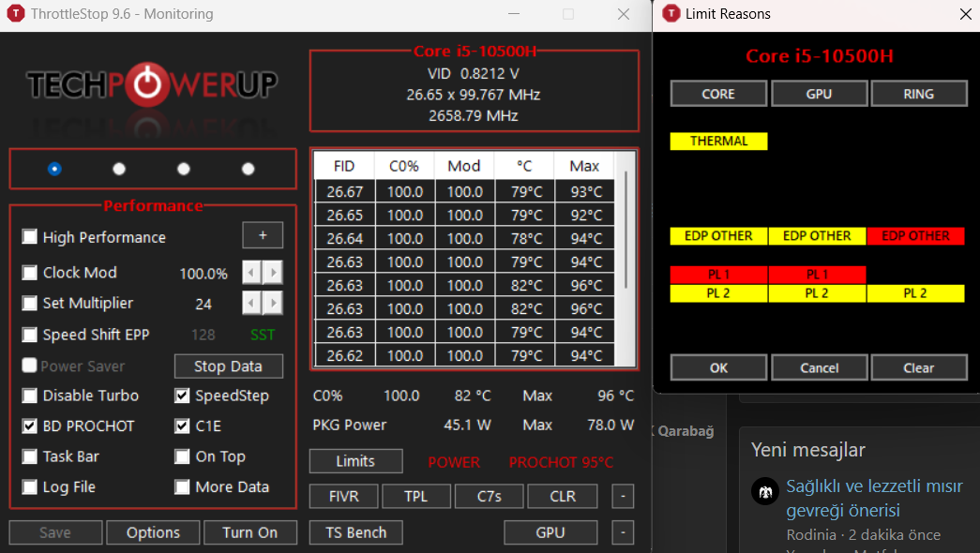
Task: Click CORE button in Limit Reasons
Action: [718, 94]
